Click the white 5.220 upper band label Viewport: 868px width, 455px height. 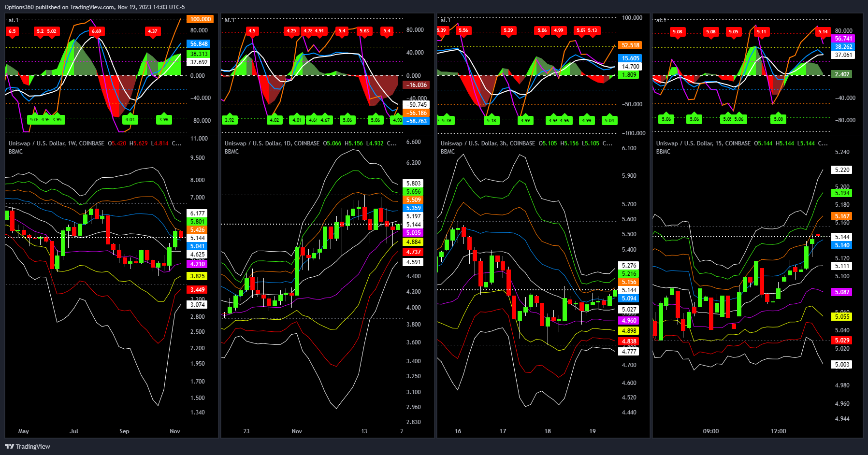tap(842, 170)
